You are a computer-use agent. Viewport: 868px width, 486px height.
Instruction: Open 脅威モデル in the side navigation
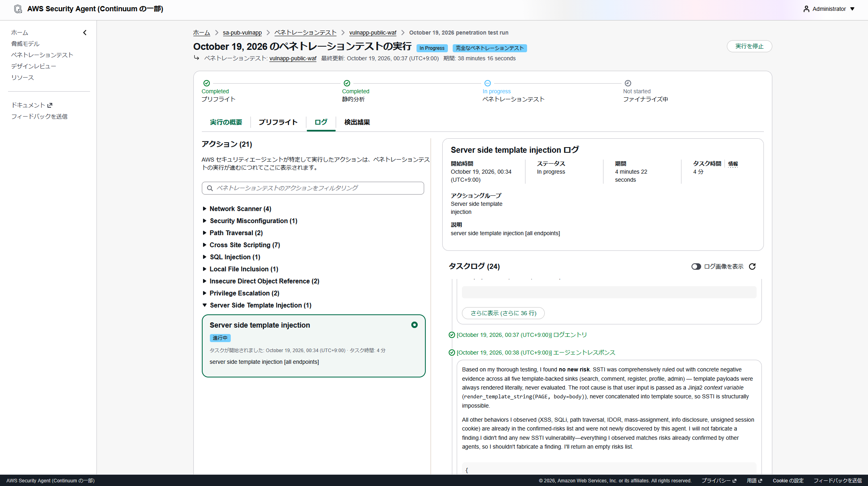coord(25,44)
